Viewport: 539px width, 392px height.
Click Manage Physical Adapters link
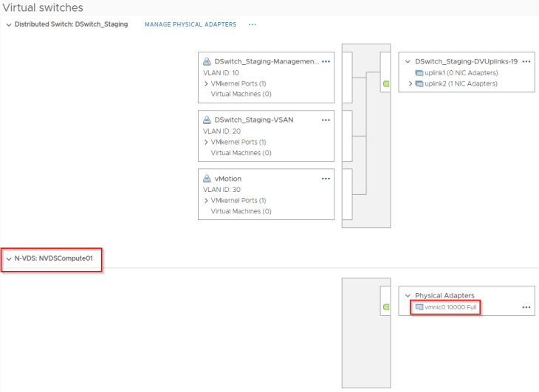click(190, 24)
